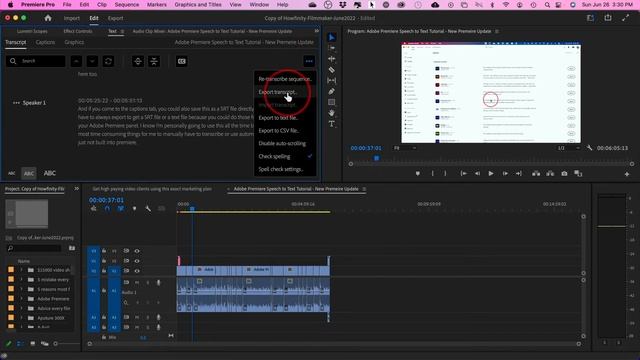Click Comparison View icon in Program monitor
This screenshot has height=360, width=640.
pyautogui.click(x=578, y=173)
